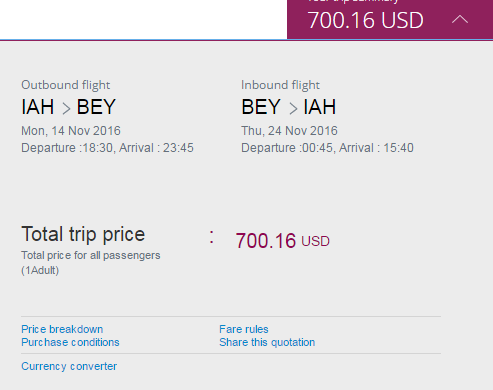Click the inbound date Thu, 24 Nov 2016
The image size is (493, 390).
pyautogui.click(x=289, y=131)
